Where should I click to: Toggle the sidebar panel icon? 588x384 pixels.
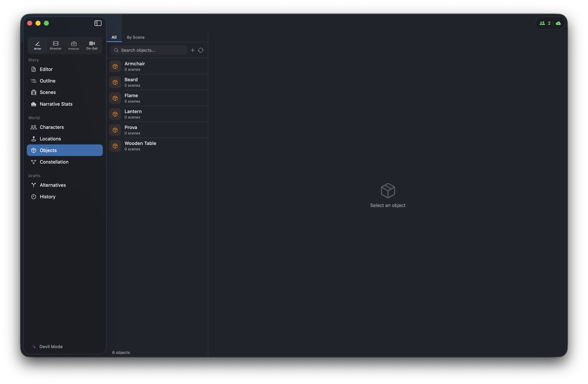point(98,23)
